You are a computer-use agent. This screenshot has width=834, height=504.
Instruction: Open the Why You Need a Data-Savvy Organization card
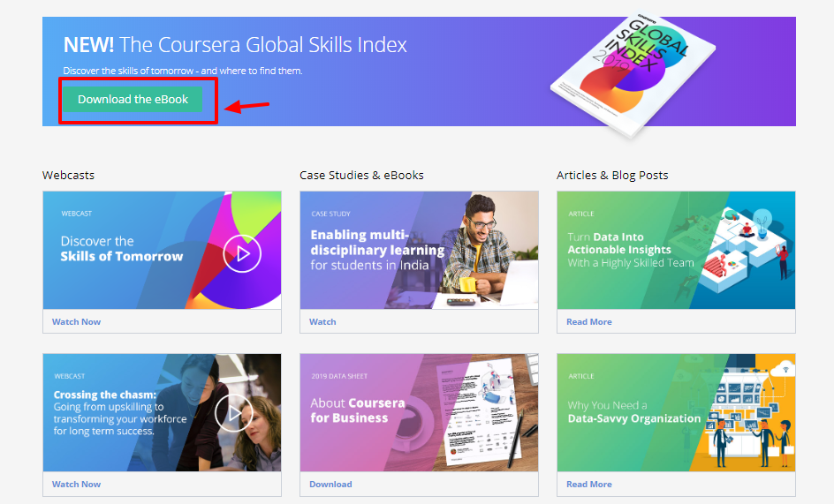point(676,412)
